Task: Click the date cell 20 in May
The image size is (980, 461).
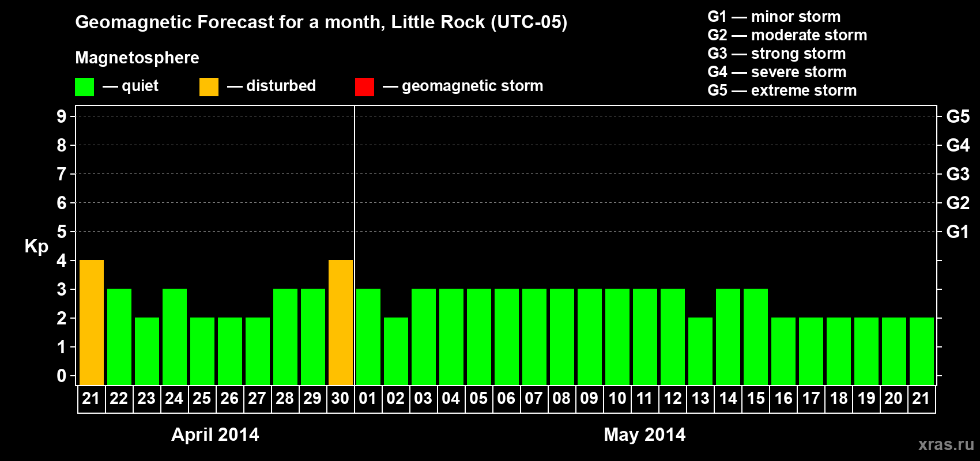Action: (x=894, y=399)
